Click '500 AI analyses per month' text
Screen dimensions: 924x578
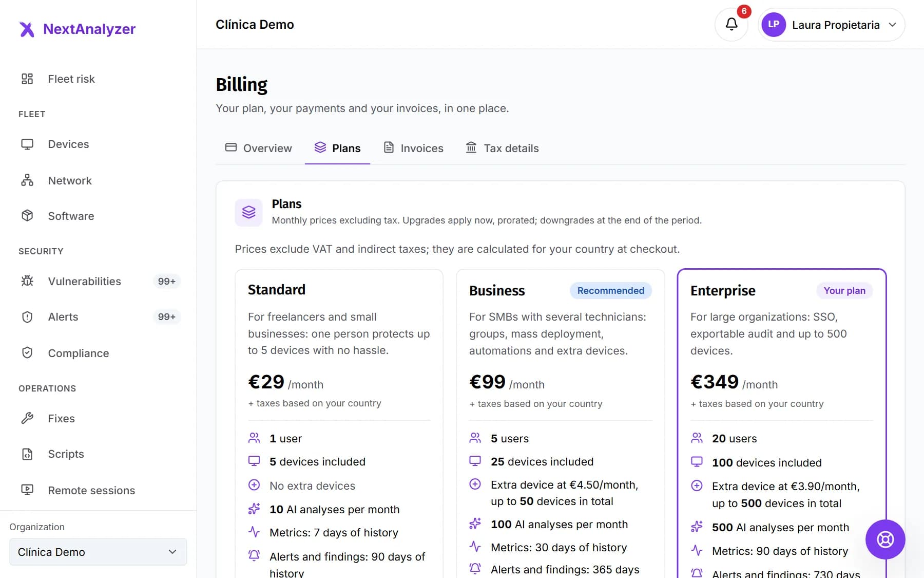coord(780,527)
